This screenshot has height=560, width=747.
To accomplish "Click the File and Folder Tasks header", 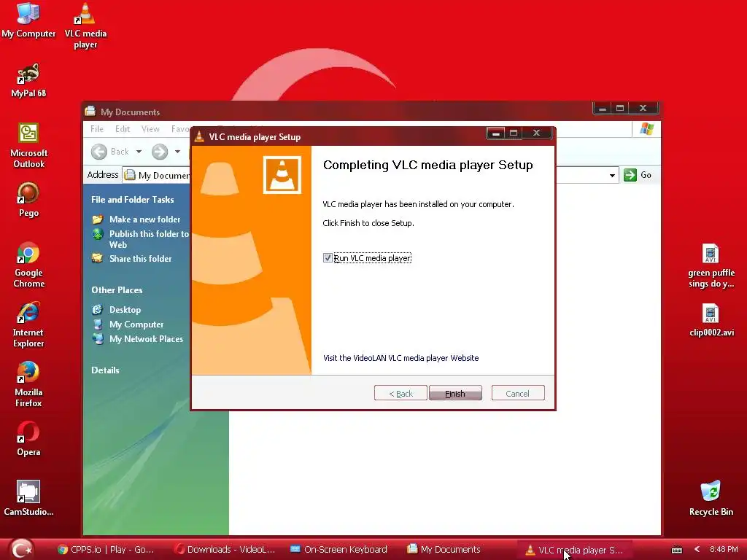I will tap(133, 200).
